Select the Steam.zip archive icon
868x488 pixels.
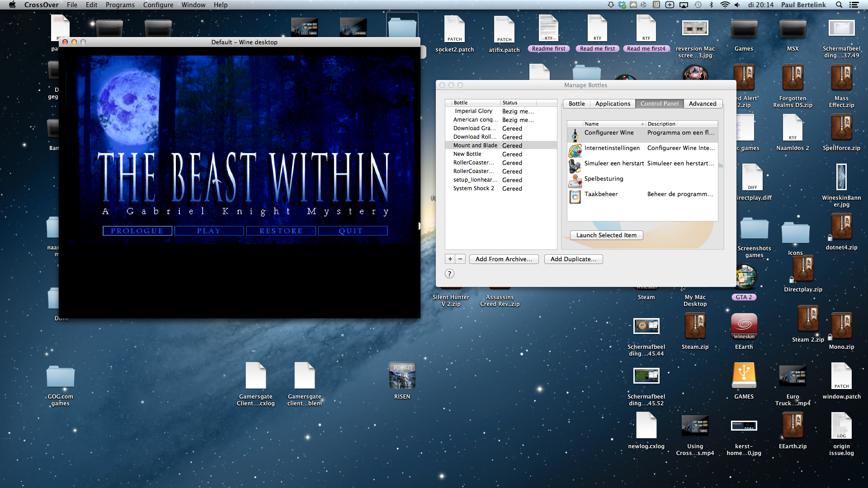click(x=695, y=326)
